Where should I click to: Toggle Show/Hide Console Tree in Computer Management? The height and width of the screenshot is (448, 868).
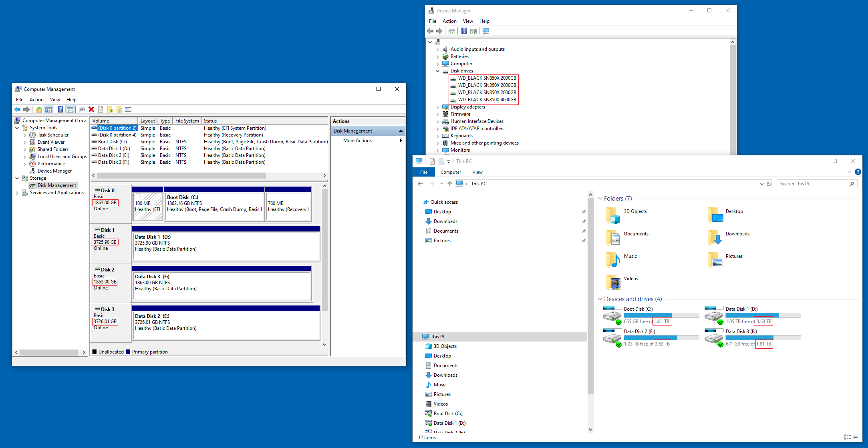click(x=48, y=109)
